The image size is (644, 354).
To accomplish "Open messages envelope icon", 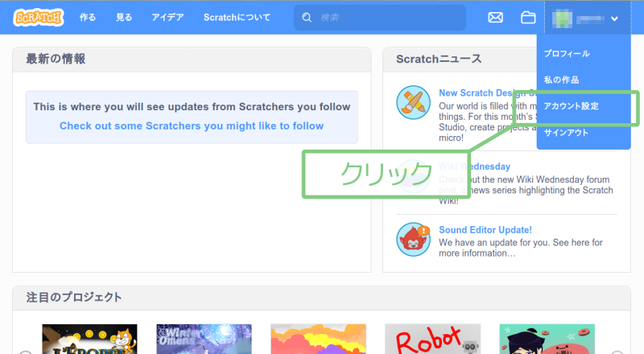I will click(x=495, y=18).
